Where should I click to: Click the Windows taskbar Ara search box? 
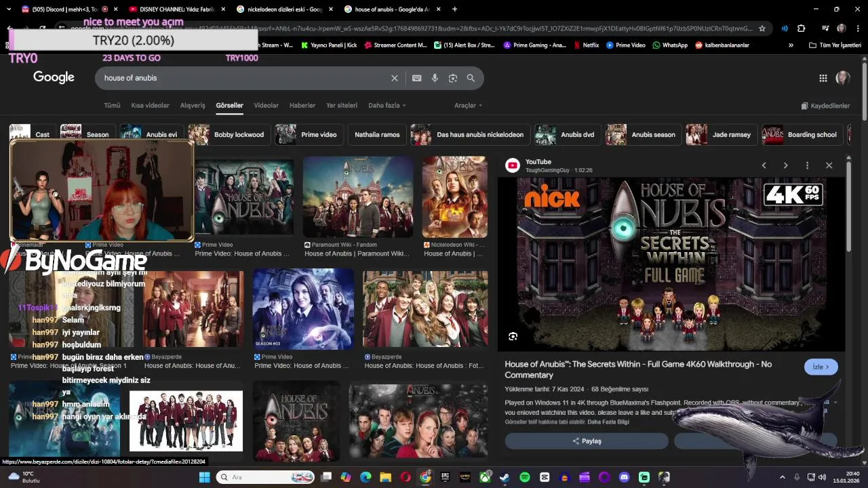tap(266, 477)
